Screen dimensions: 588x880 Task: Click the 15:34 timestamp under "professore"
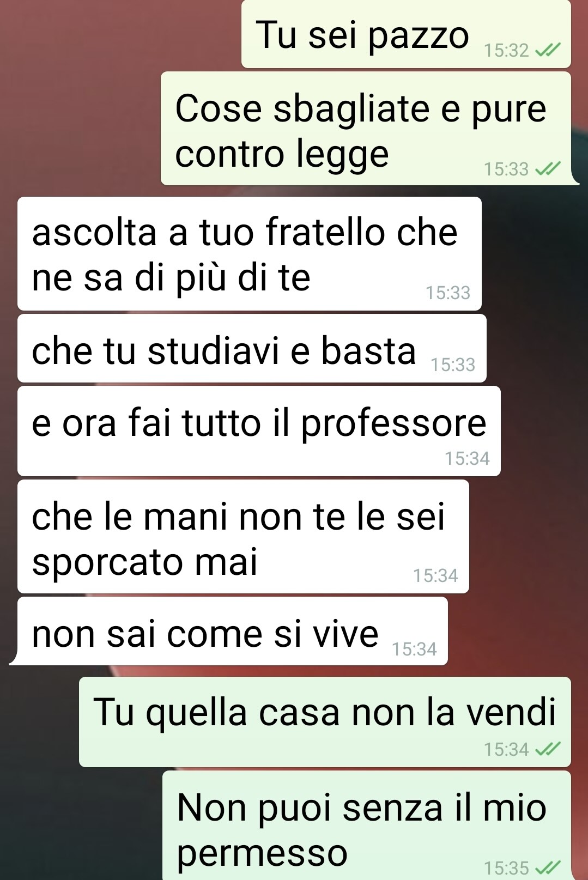(x=467, y=458)
